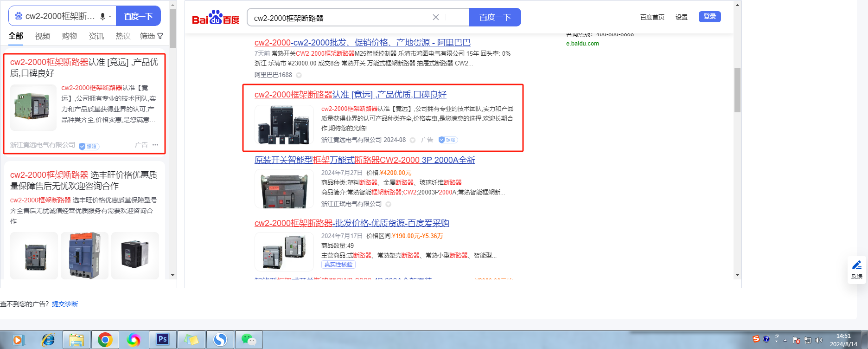868x349 pixels.
Task: Click the thumbnail of 百度爱采购 result
Action: (x=284, y=252)
